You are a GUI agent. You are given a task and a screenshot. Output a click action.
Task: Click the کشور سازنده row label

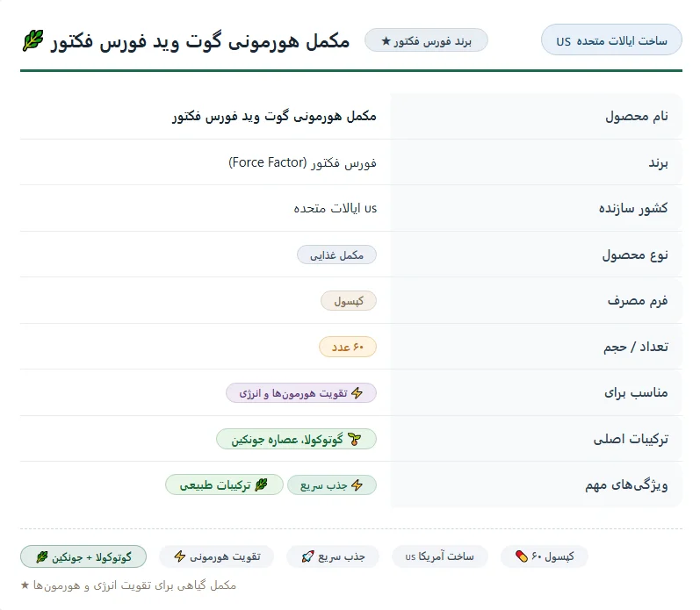pyautogui.click(x=633, y=208)
